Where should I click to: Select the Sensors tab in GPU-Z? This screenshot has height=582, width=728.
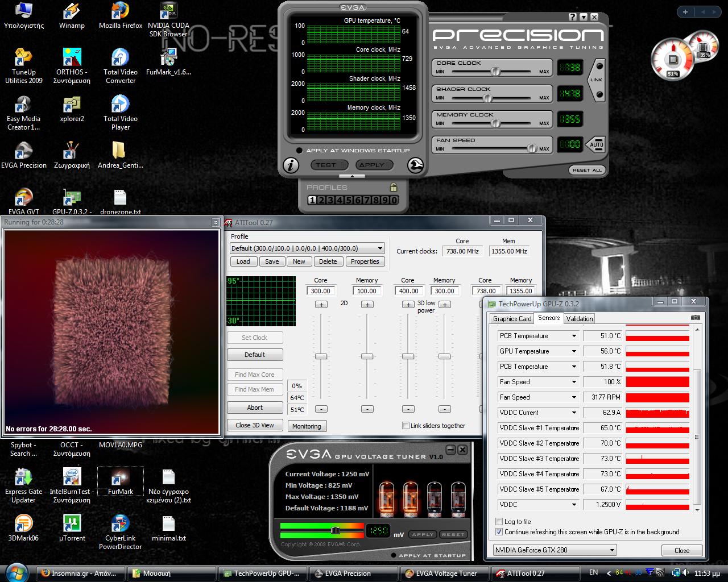(x=549, y=318)
